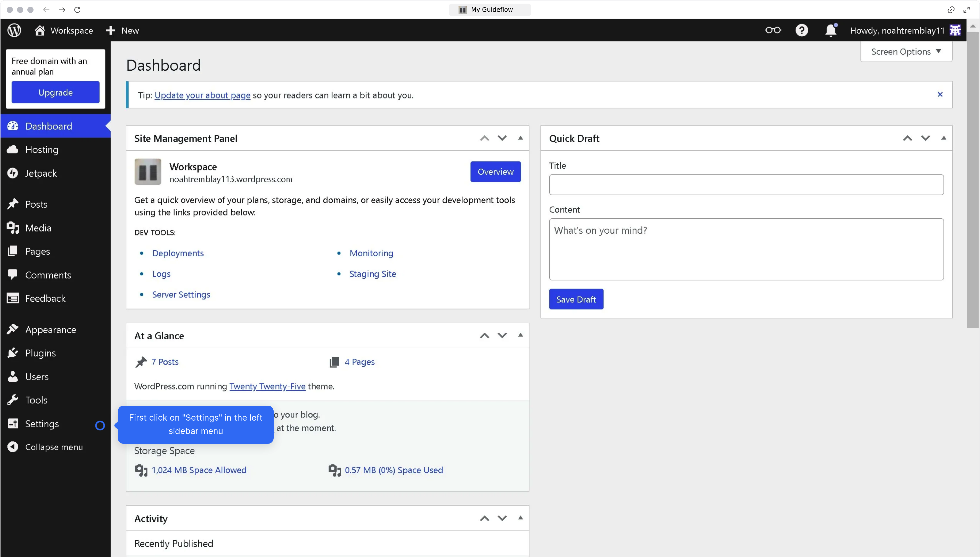Open Settings in the sidebar menu
Image resolution: width=980 pixels, height=557 pixels.
42,424
